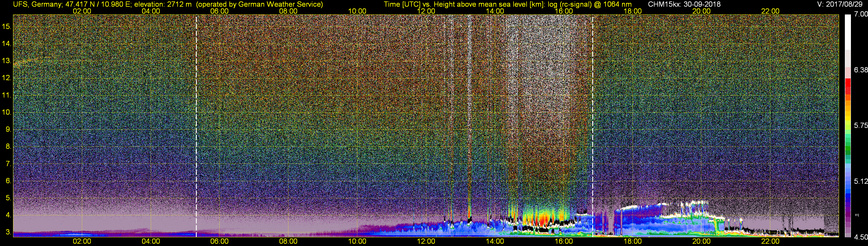Click the colorbar minimum value '4.50'
This screenshot has height=246, width=868.
click(861, 237)
